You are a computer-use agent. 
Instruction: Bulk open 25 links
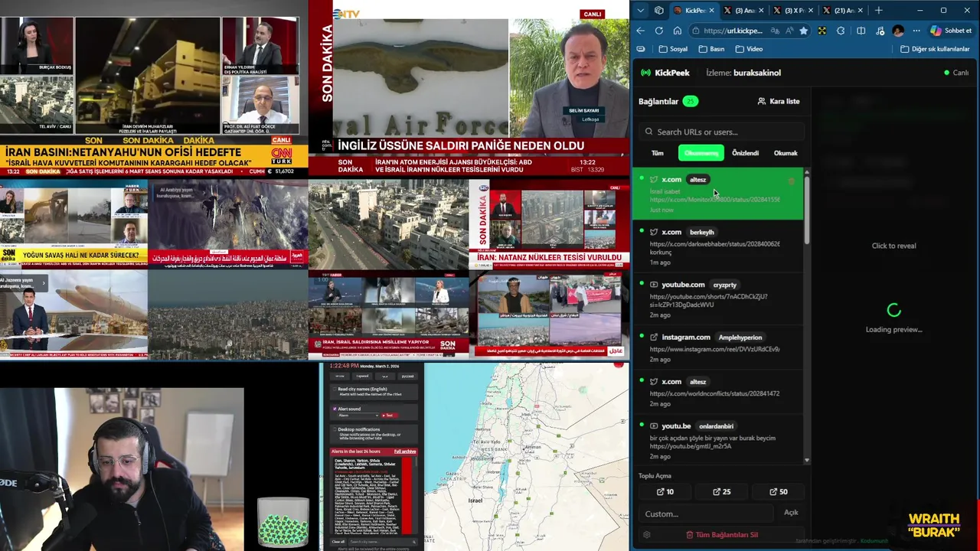pyautogui.click(x=721, y=491)
